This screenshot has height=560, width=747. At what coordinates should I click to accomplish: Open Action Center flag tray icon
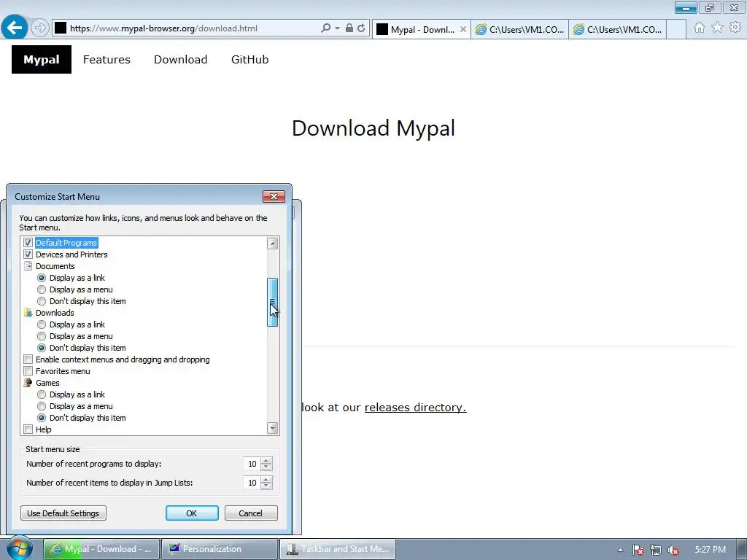pyautogui.click(x=638, y=550)
